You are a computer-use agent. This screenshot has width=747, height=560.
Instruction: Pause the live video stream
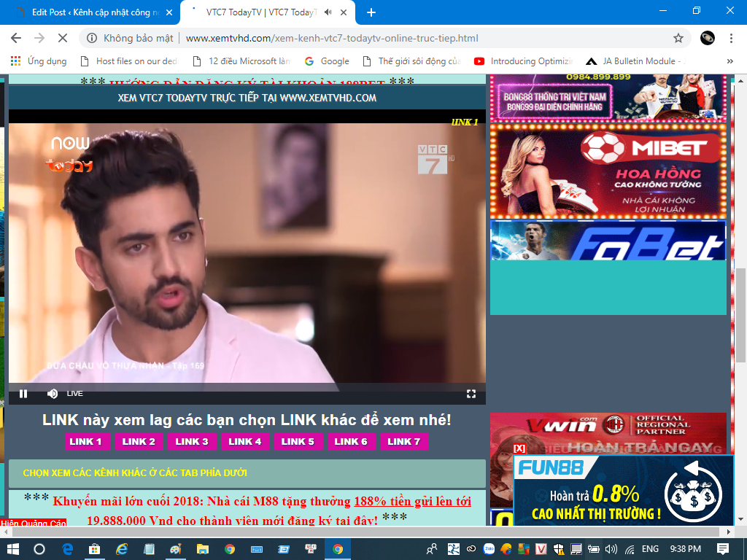click(x=23, y=394)
